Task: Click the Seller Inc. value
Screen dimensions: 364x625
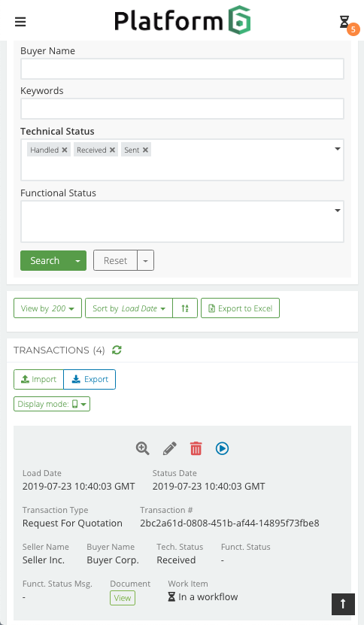Action: pos(44,560)
